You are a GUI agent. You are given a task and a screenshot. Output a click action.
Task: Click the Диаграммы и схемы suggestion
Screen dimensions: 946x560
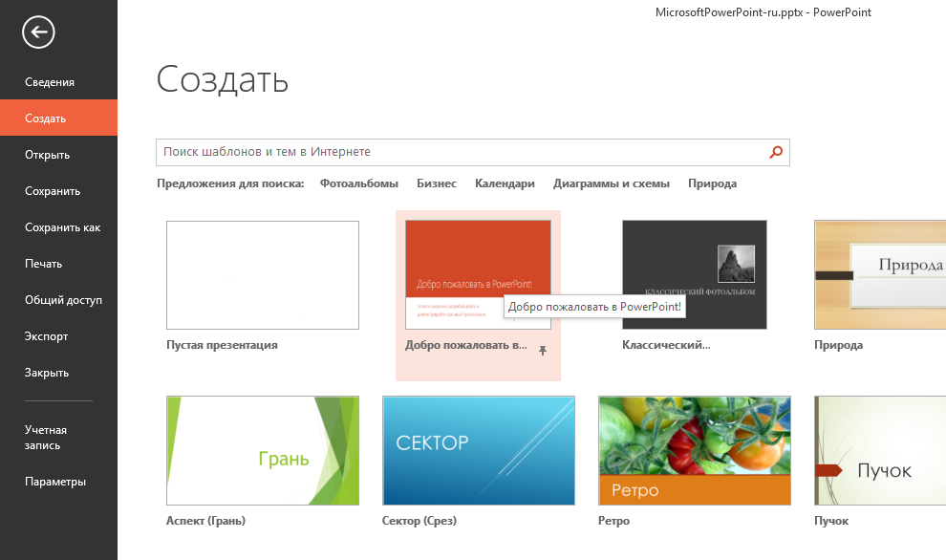613,183
